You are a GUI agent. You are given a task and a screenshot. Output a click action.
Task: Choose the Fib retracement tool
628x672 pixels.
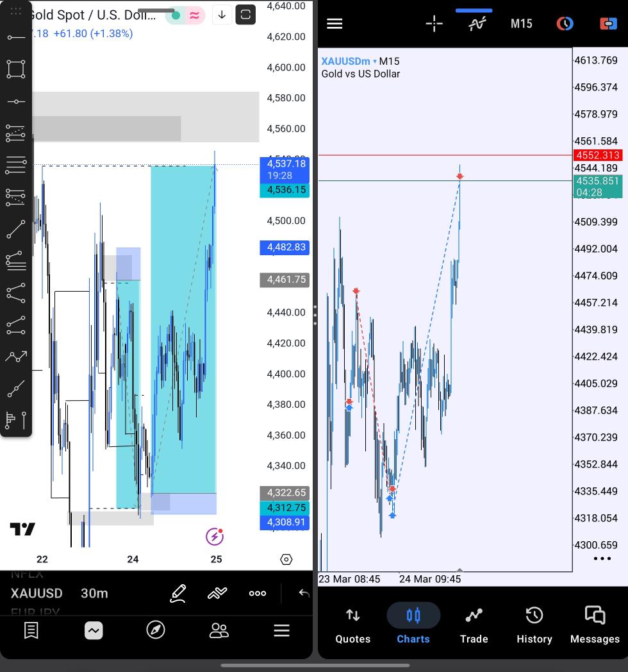pyautogui.click(x=16, y=133)
